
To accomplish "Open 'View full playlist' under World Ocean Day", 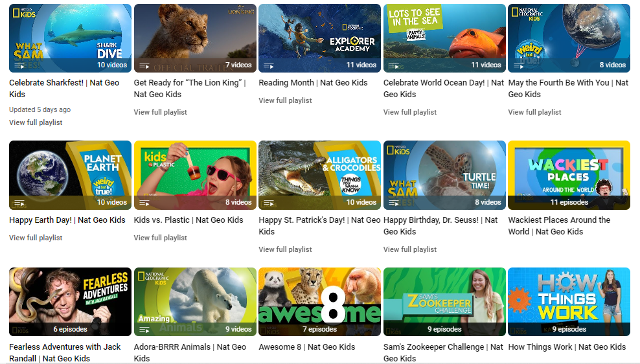I will coord(410,112).
